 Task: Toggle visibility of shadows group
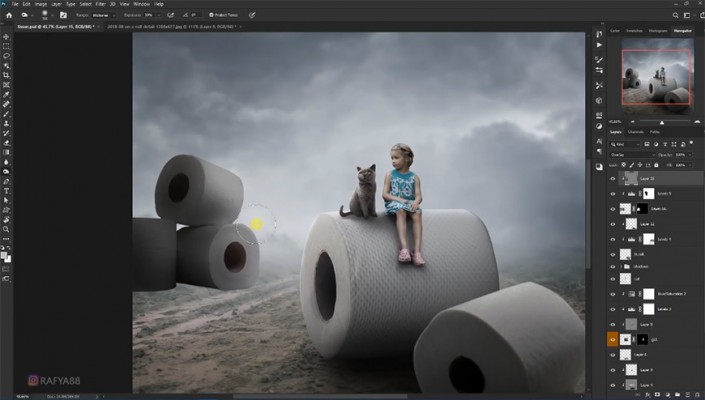point(612,267)
